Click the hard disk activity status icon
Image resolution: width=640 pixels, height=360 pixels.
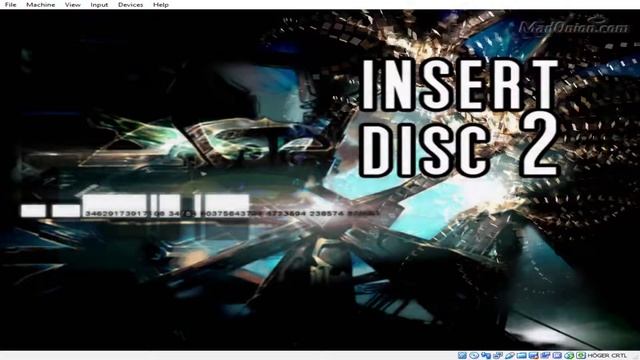pyautogui.click(x=462, y=356)
